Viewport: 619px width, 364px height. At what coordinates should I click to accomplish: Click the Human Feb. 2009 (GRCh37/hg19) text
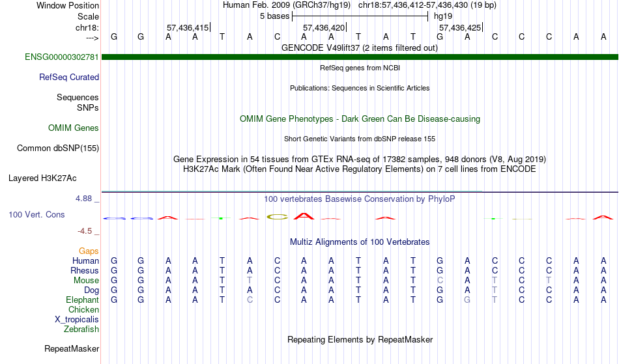point(287,5)
